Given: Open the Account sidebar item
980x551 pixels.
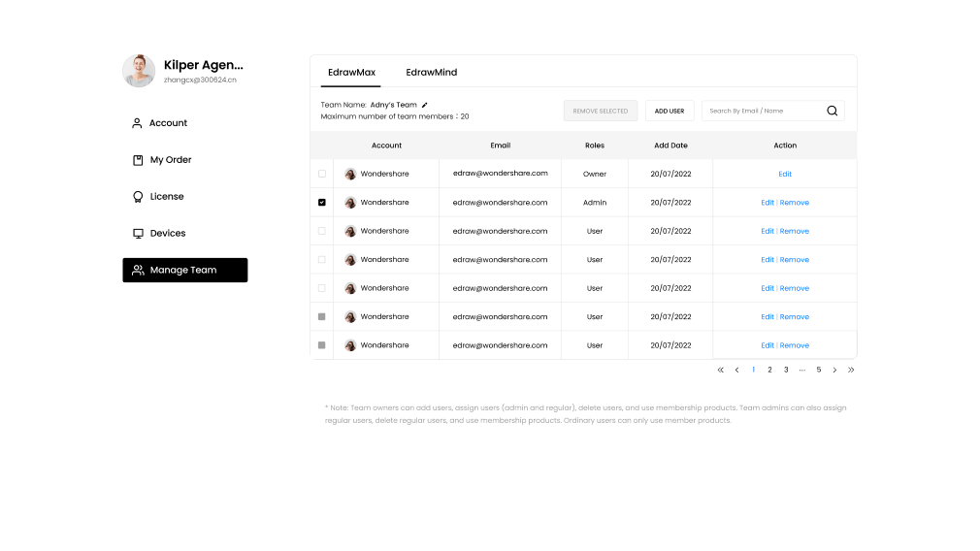Looking at the screenshot, I should [159, 123].
